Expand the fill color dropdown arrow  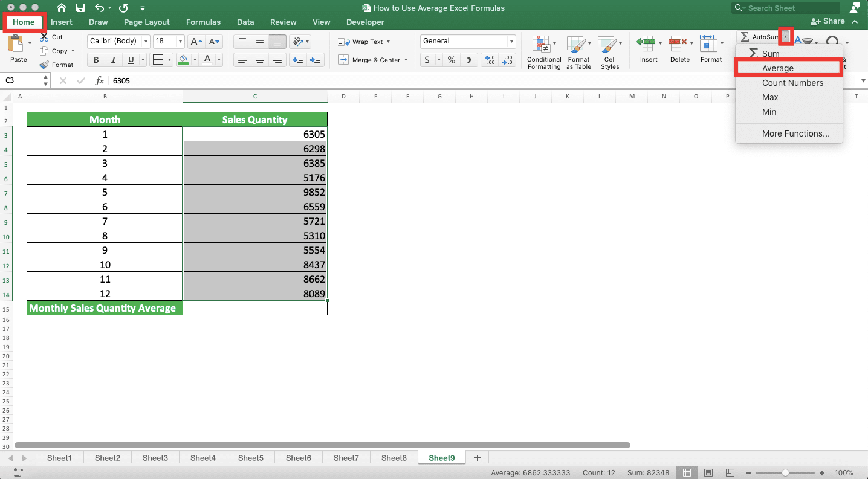[194, 60]
